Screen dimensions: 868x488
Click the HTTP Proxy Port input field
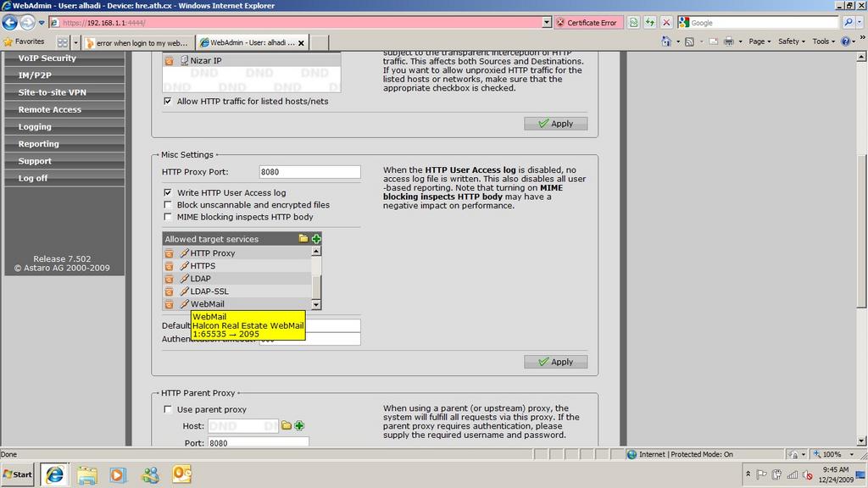[309, 172]
